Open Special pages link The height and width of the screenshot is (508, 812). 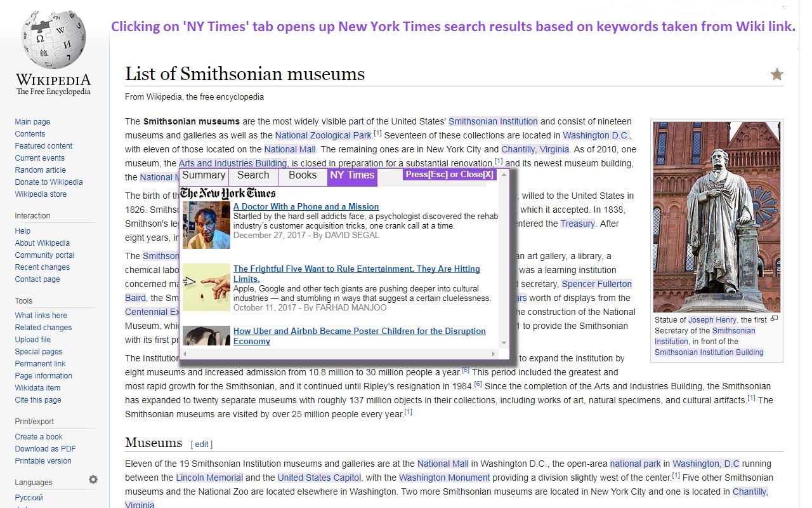(x=39, y=352)
